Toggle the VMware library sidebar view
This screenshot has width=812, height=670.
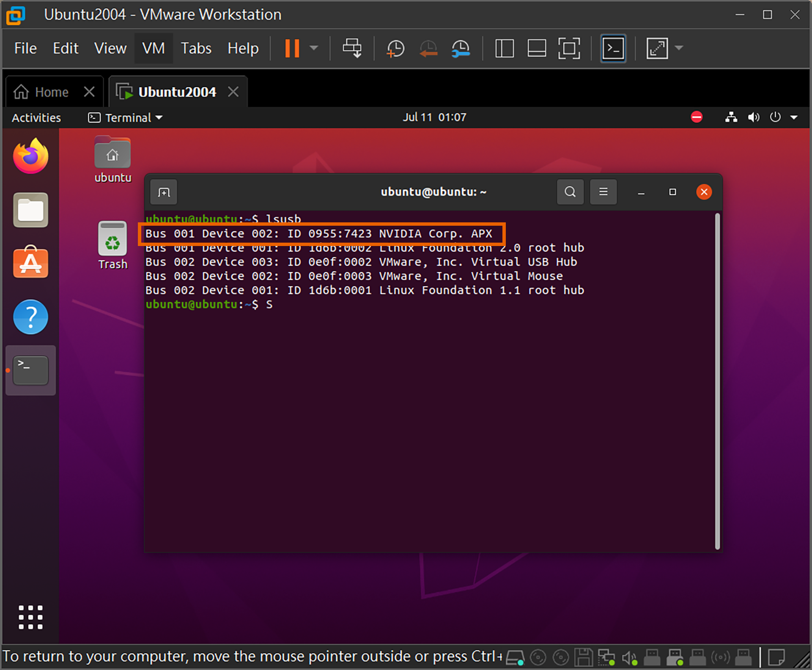point(504,48)
